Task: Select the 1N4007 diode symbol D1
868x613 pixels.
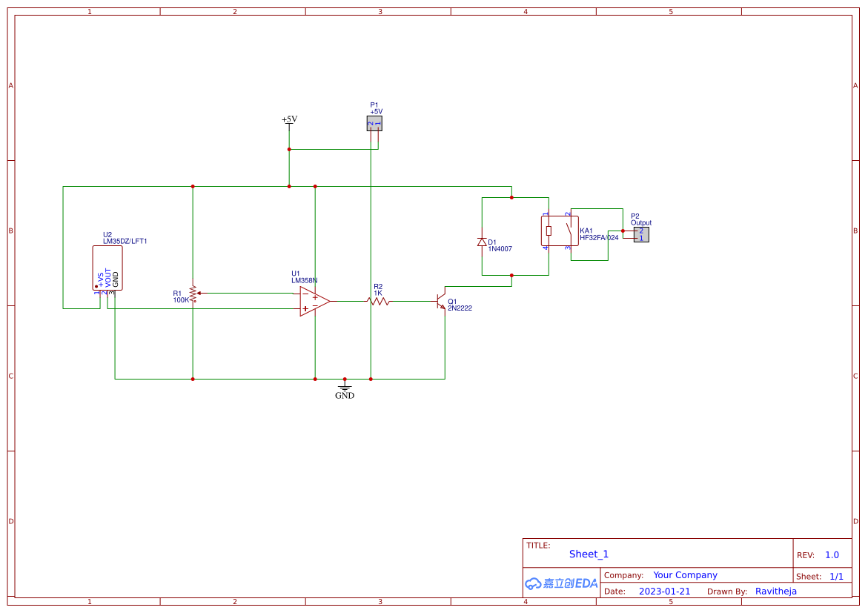Action: [x=483, y=240]
